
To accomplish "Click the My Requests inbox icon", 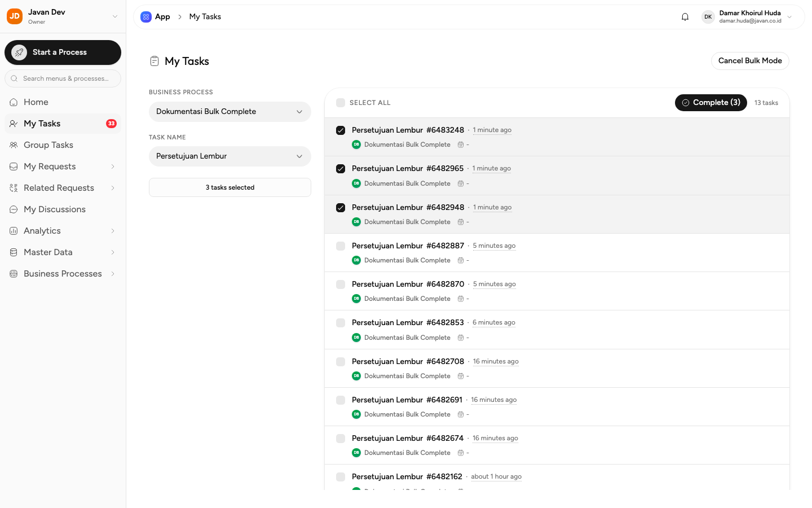I will (x=14, y=167).
